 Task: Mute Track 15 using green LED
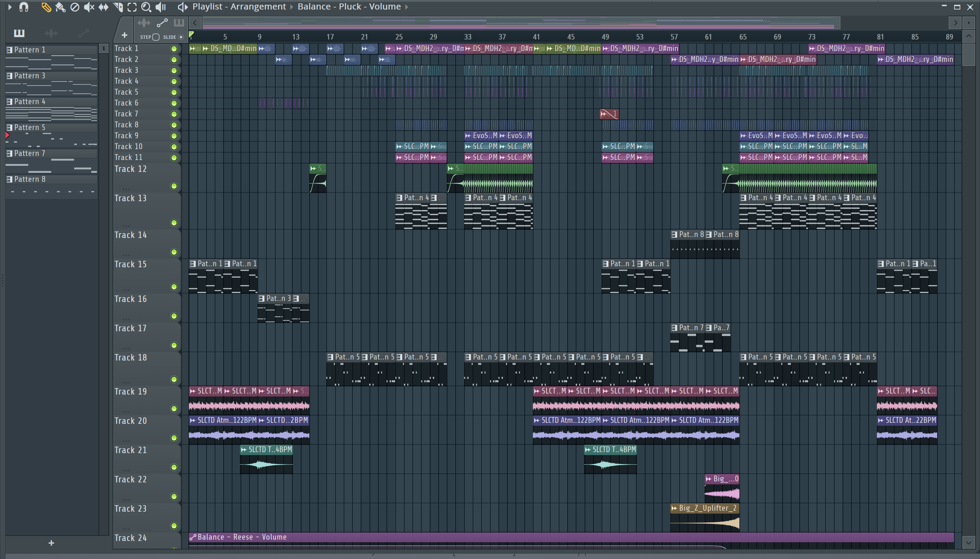point(174,287)
